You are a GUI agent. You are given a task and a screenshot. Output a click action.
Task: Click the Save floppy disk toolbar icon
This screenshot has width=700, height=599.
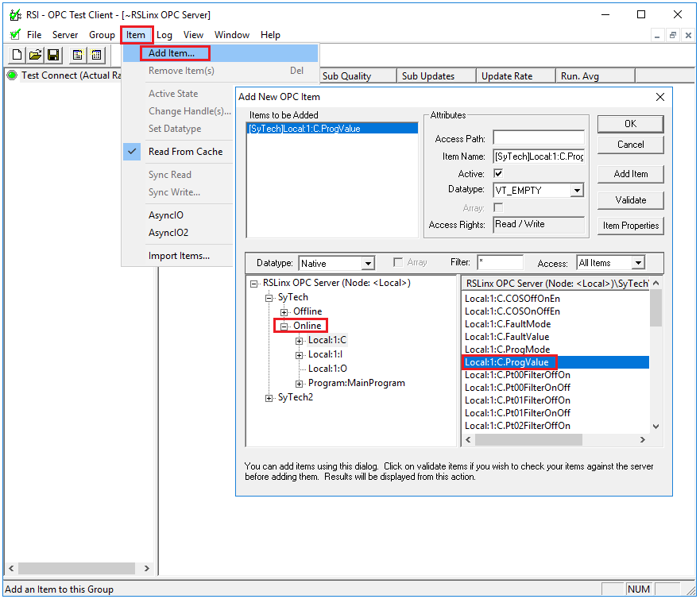coord(53,55)
